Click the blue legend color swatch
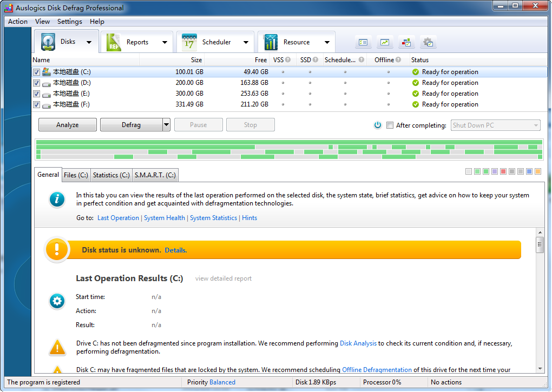This screenshot has height=392, width=552. (529, 171)
